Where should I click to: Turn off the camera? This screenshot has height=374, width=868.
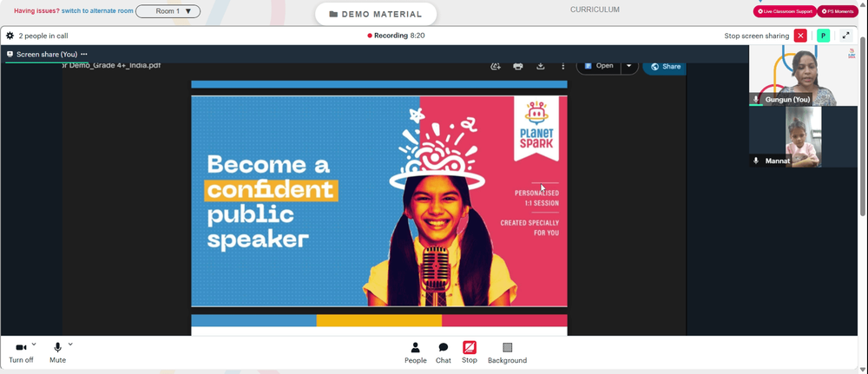21,352
